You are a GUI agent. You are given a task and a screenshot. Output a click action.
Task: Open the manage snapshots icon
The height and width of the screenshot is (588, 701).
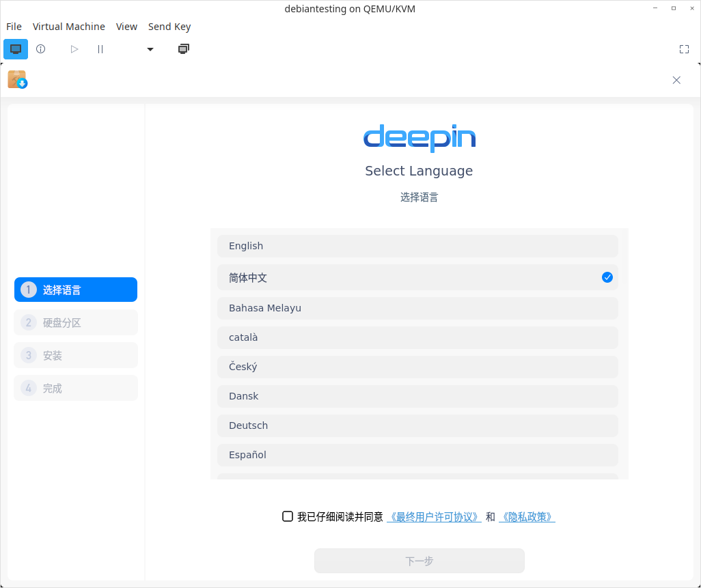click(183, 49)
